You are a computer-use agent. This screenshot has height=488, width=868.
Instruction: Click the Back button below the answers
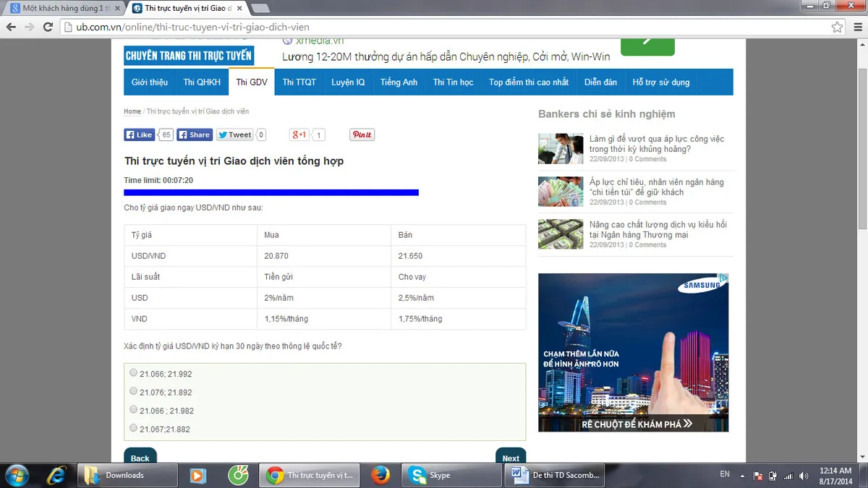(140, 457)
